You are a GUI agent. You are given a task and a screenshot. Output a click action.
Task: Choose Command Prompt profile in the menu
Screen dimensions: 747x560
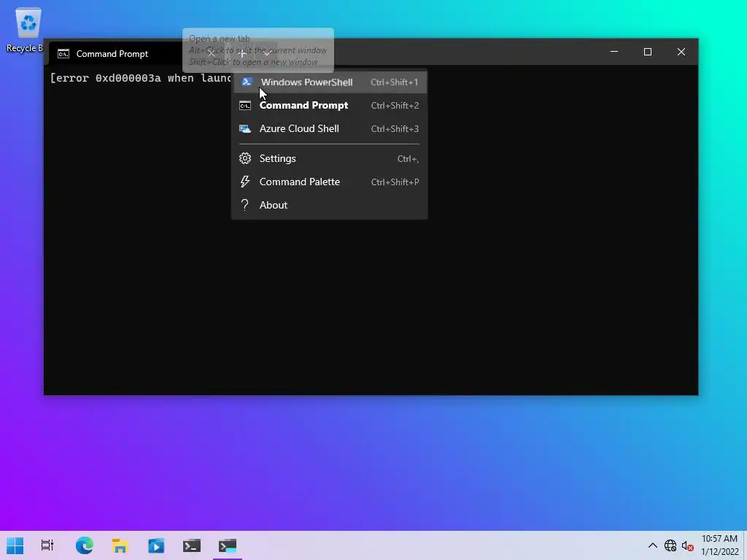pos(330,105)
